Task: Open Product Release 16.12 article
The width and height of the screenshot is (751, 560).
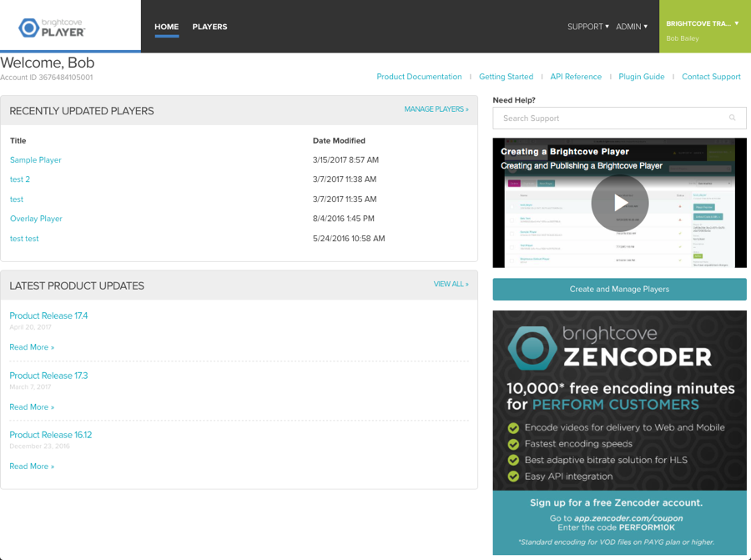Action: point(51,435)
